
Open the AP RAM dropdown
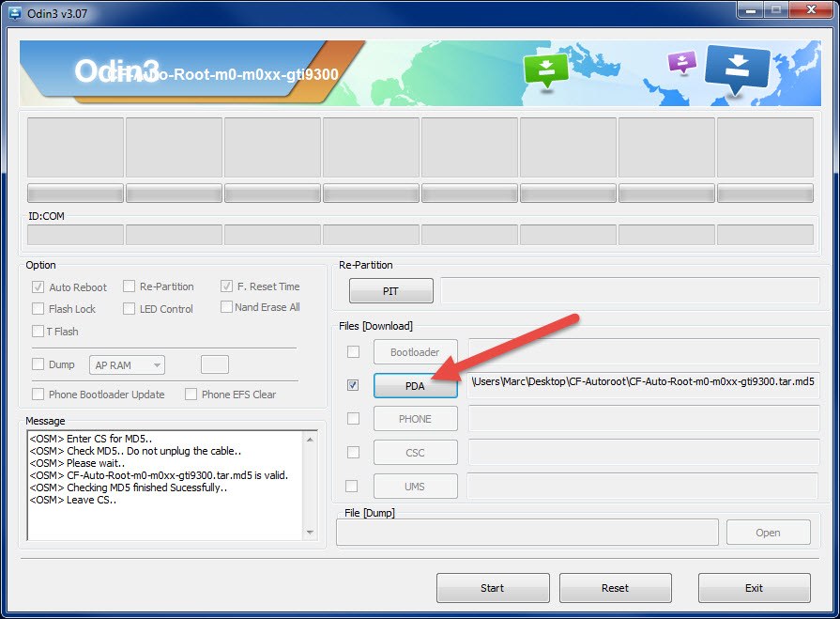(127, 365)
